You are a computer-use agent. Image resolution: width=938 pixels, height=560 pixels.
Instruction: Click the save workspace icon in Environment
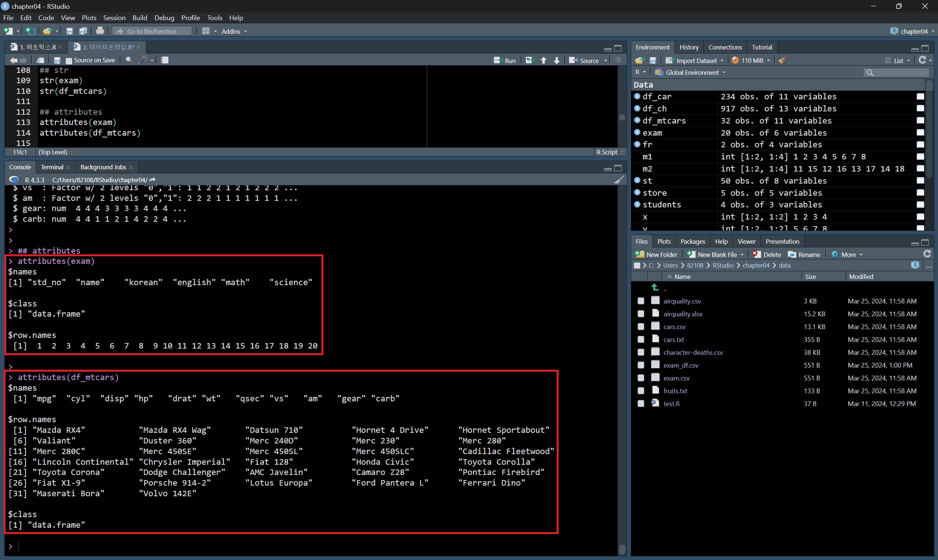point(653,60)
